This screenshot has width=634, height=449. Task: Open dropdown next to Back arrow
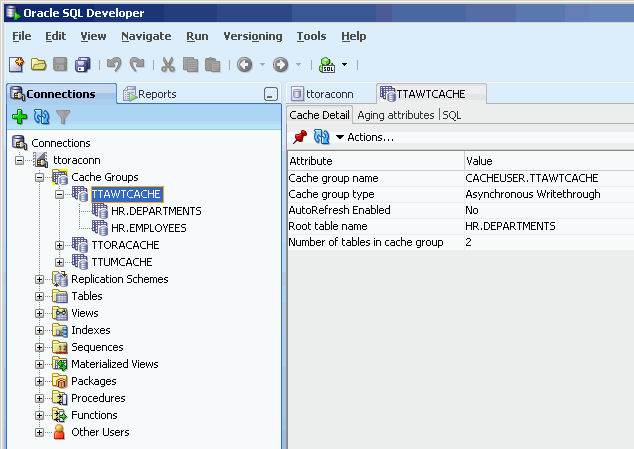pos(262,65)
